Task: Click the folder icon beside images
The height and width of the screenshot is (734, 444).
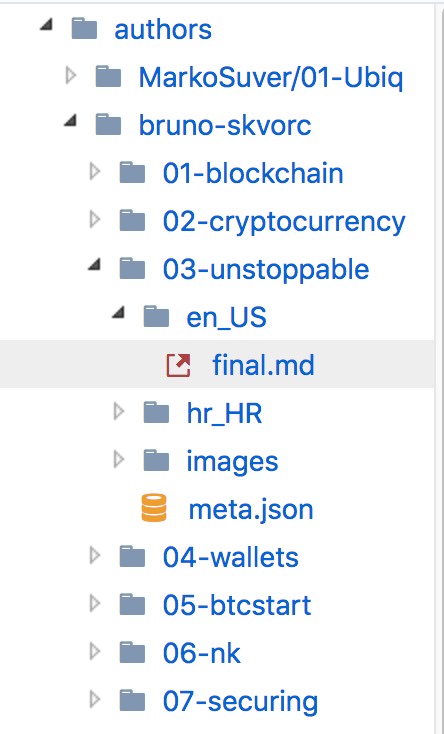Action: (x=156, y=461)
